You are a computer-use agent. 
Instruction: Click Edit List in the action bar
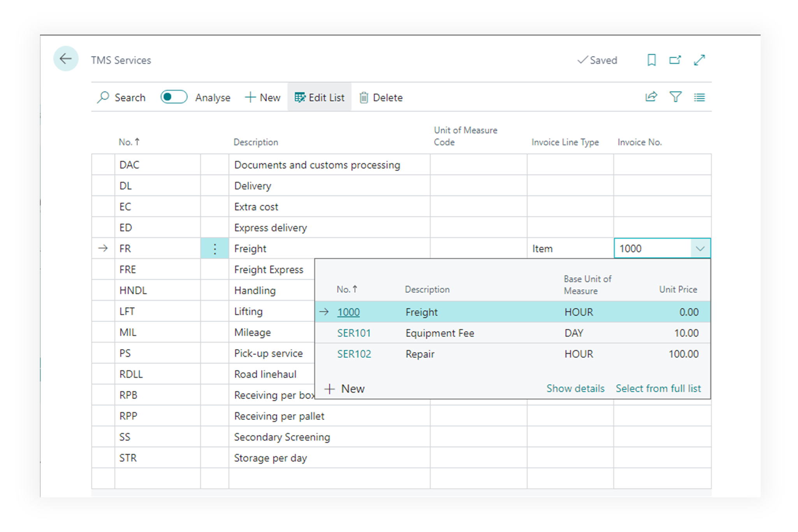pos(320,97)
